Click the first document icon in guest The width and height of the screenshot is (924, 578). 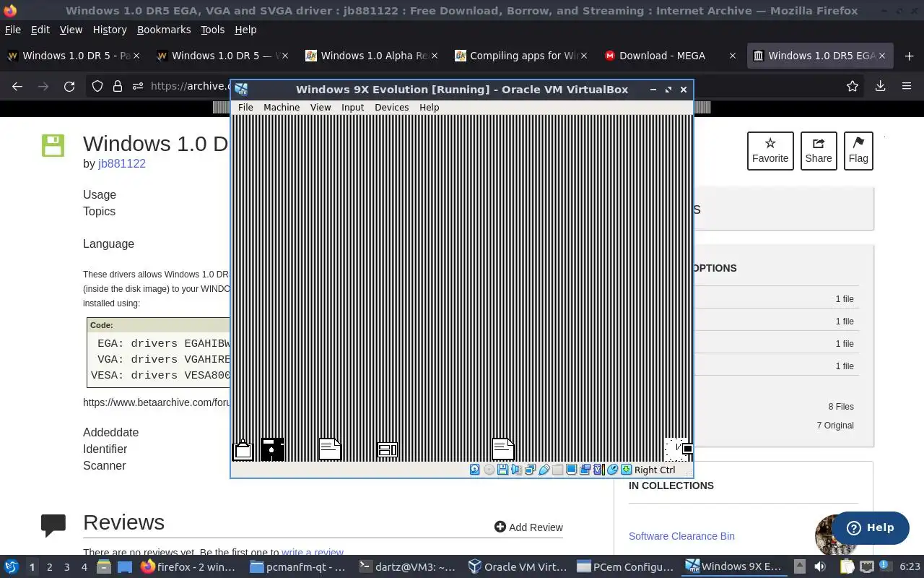coord(330,449)
